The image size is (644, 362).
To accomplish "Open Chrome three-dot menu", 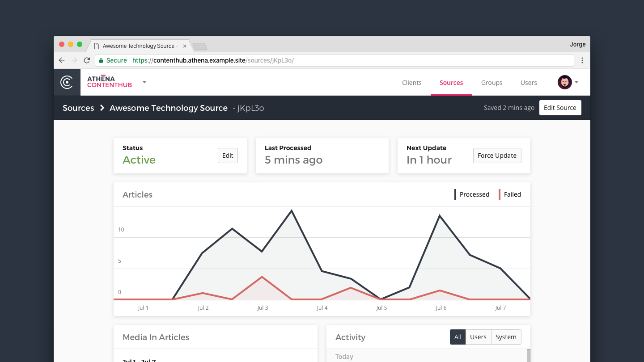I will tap(582, 60).
